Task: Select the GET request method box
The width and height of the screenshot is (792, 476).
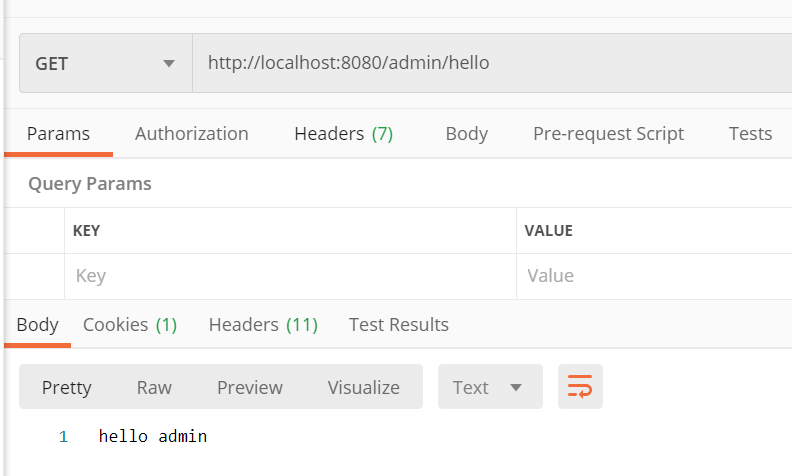Action: coord(106,63)
